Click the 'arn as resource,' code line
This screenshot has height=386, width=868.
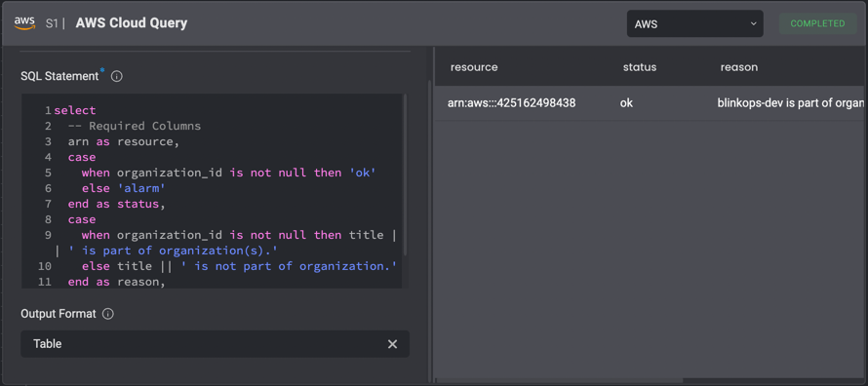[124, 141]
